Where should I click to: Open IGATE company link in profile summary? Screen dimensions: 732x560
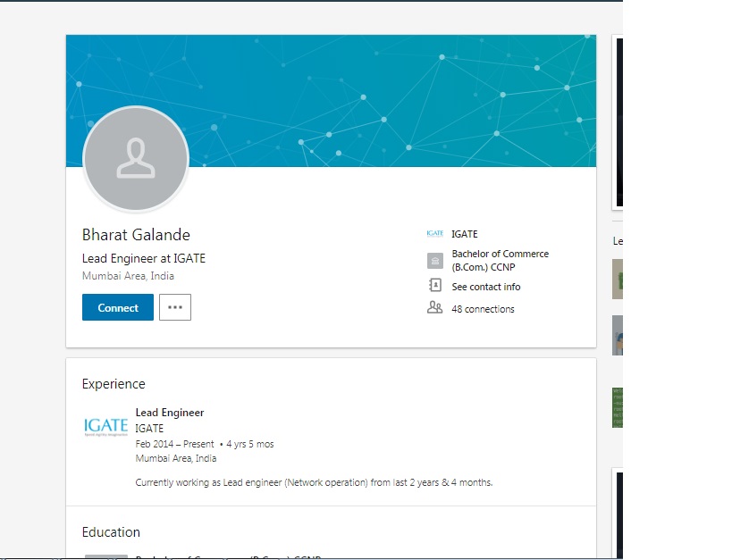point(465,234)
